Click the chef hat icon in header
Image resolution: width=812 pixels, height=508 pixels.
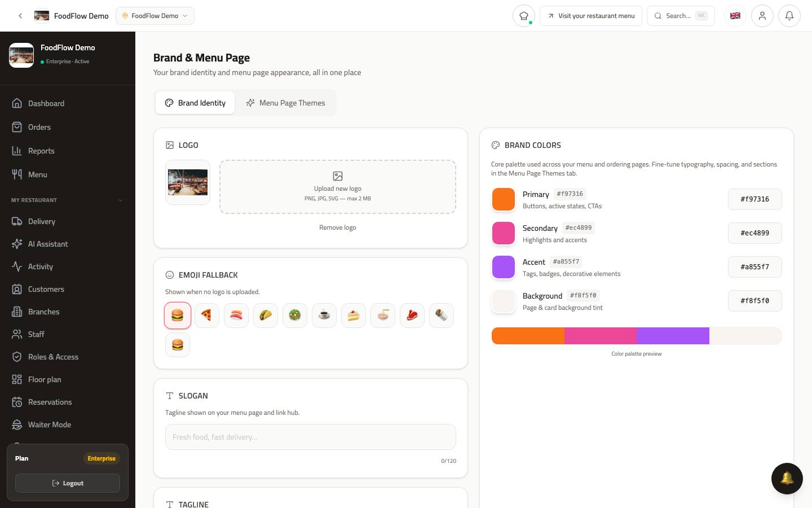[524, 16]
